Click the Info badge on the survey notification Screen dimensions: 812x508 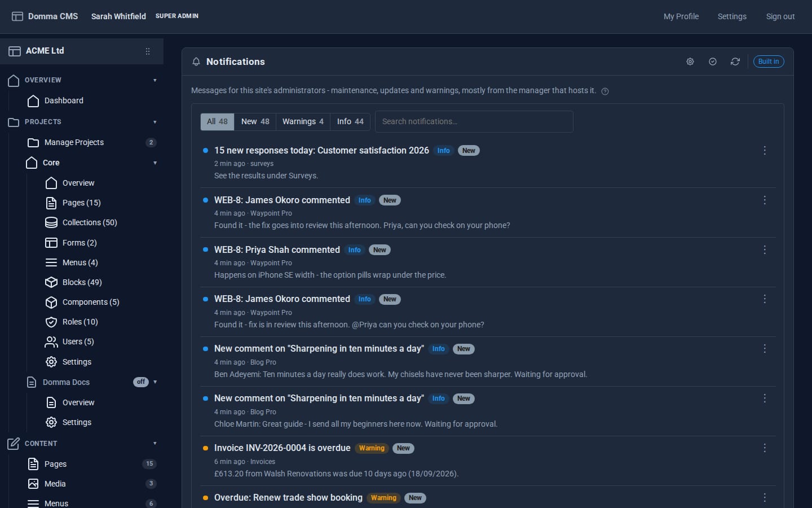[444, 151]
